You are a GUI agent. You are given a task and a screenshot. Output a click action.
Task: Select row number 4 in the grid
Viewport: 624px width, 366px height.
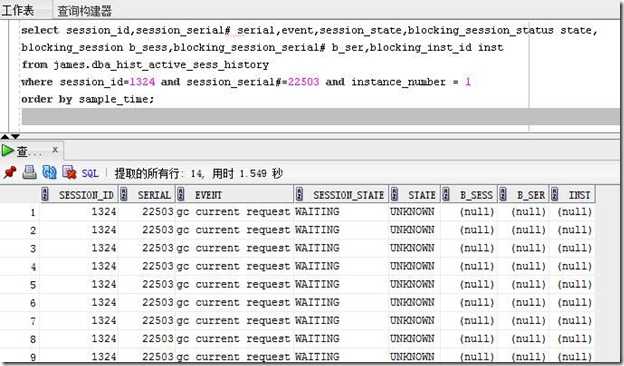coord(20,267)
